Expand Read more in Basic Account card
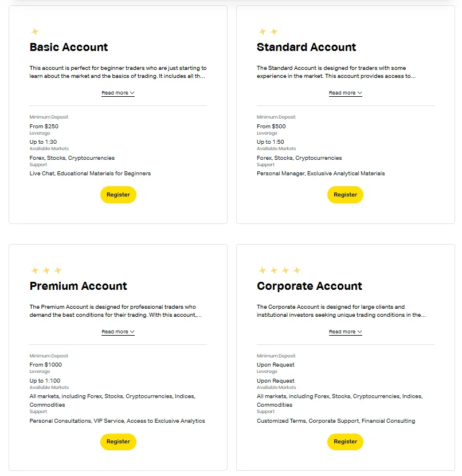This screenshot has width=462, height=476. tap(118, 93)
